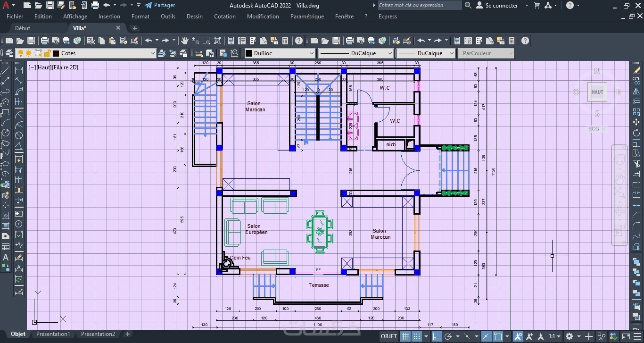Select the Mirror modify tool
644x343 pixels.
click(x=636, y=91)
